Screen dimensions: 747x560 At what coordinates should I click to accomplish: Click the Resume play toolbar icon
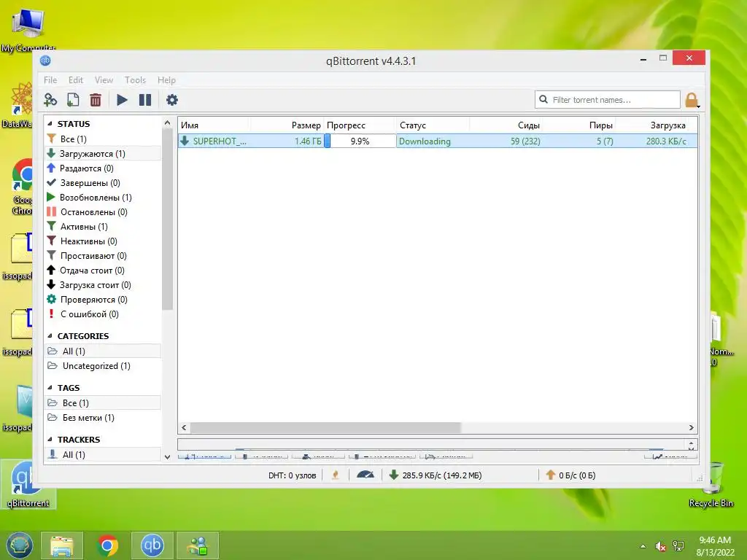point(122,100)
